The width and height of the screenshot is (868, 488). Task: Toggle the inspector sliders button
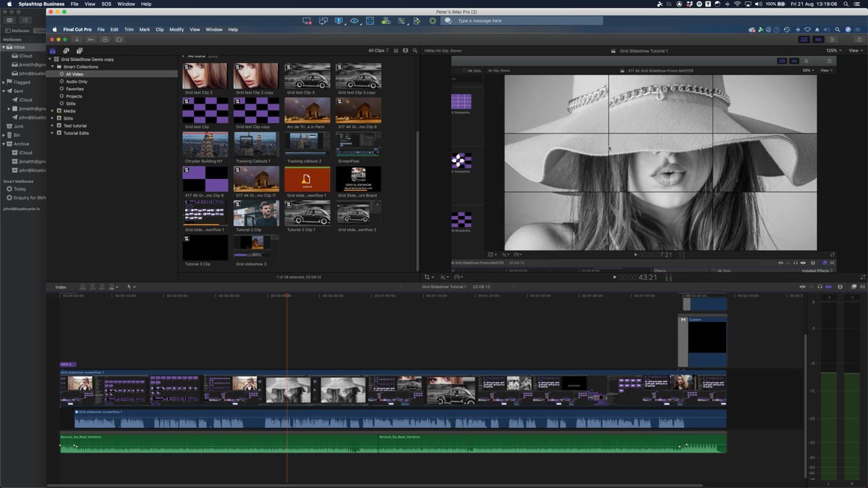(832, 39)
